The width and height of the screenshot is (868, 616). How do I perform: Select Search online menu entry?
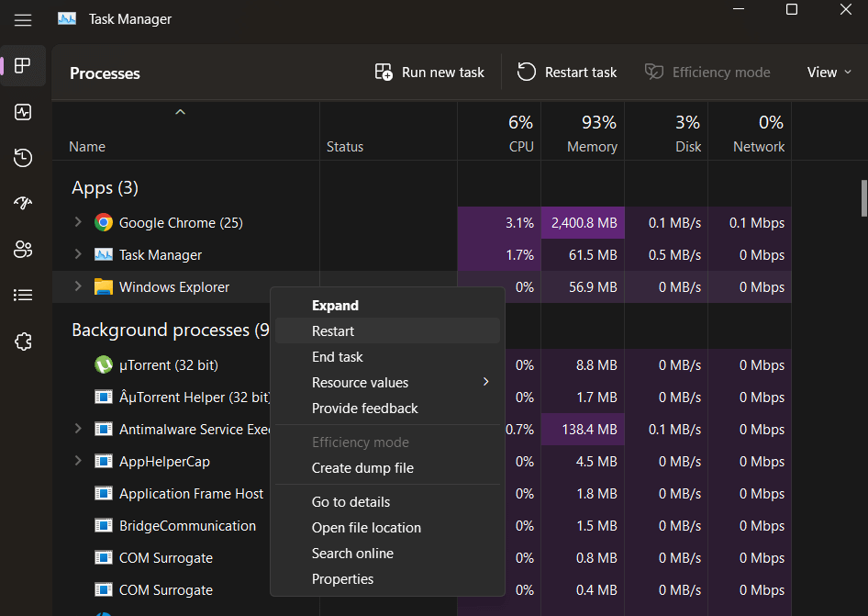(x=387, y=554)
